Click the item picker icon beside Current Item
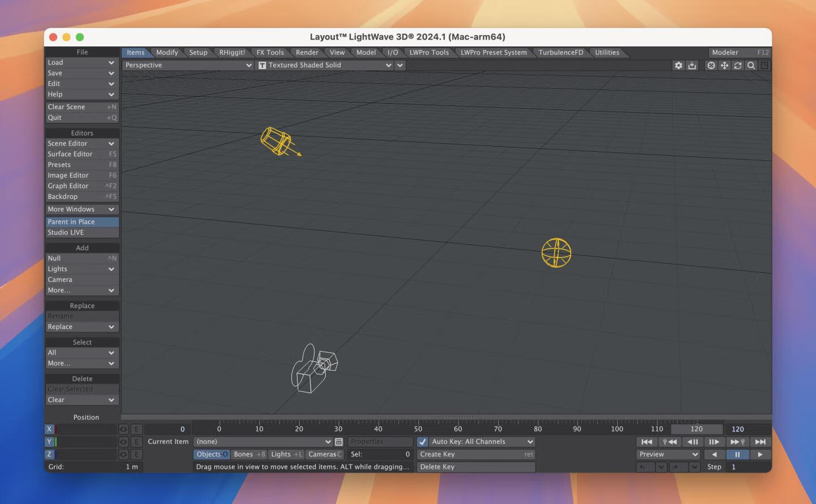This screenshot has height=504, width=816. (x=339, y=442)
